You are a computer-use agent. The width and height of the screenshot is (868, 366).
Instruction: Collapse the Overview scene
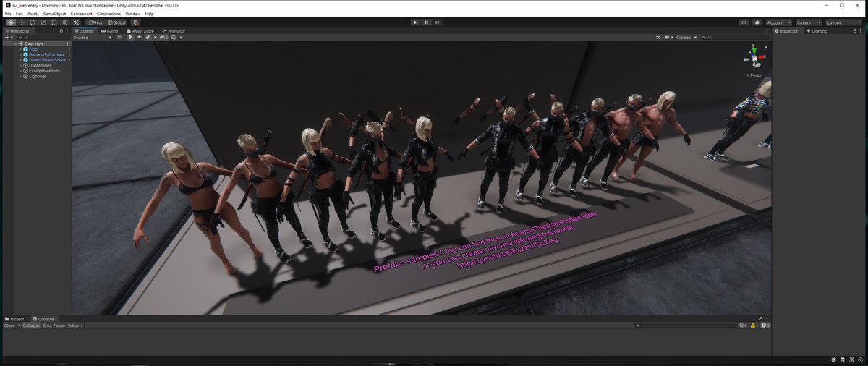pyautogui.click(x=16, y=43)
